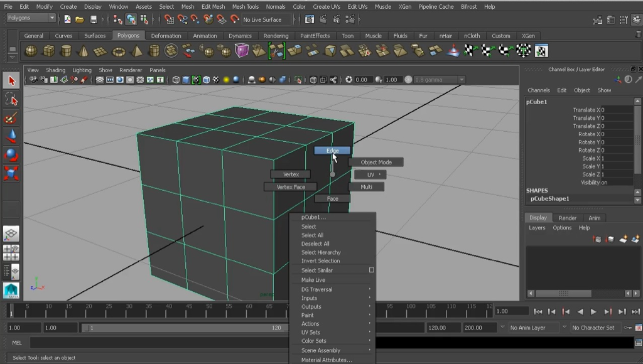Image resolution: width=643 pixels, height=364 pixels.
Task: Open the Polygons menu set dropdown
Action: (x=31, y=18)
